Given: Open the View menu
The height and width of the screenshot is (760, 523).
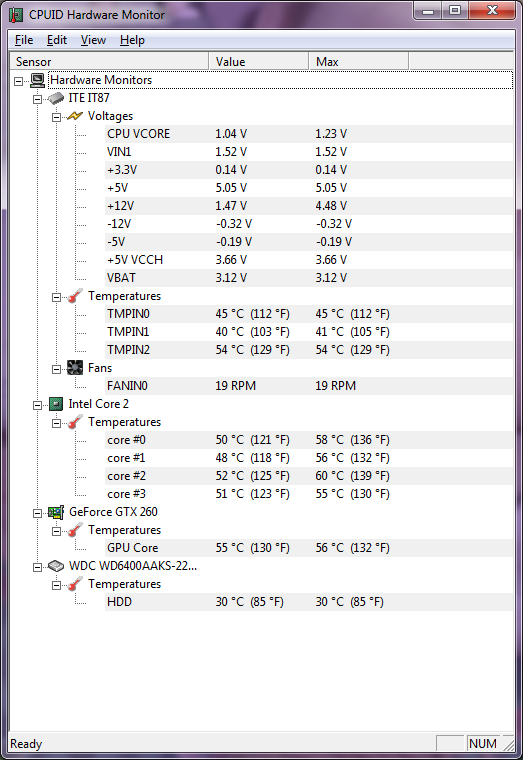Looking at the screenshot, I should 93,40.
